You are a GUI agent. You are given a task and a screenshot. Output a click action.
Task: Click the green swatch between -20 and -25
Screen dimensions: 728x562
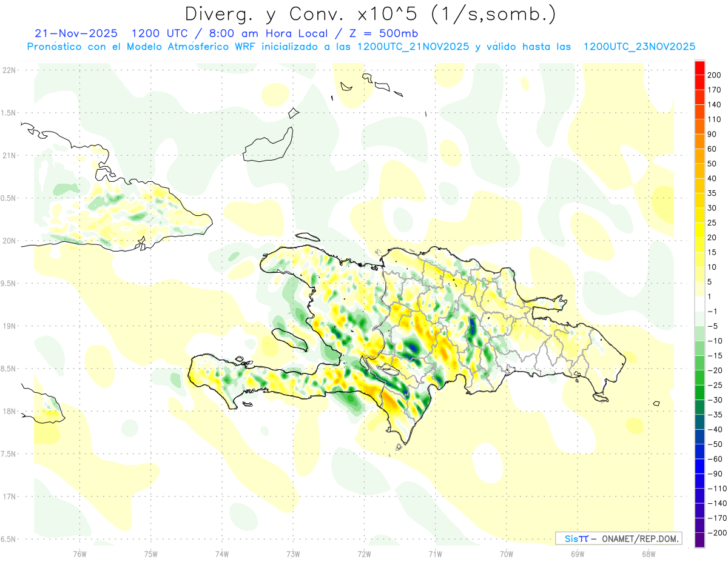pos(699,378)
